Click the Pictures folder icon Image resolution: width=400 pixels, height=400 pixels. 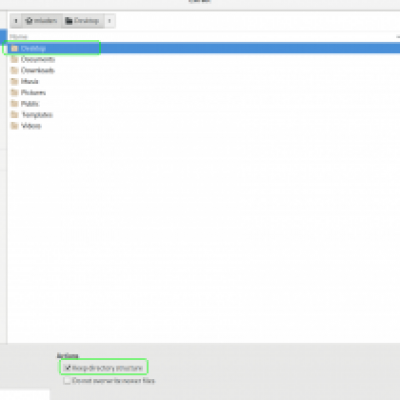click(14, 92)
